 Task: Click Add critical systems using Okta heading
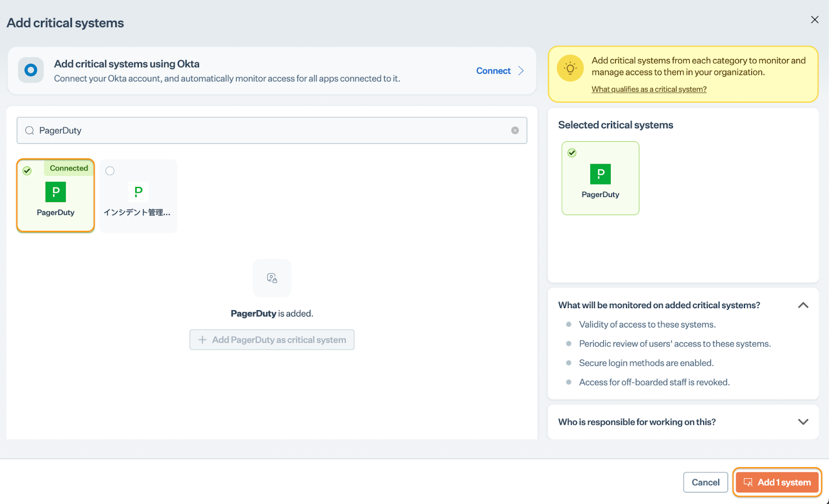pos(127,64)
